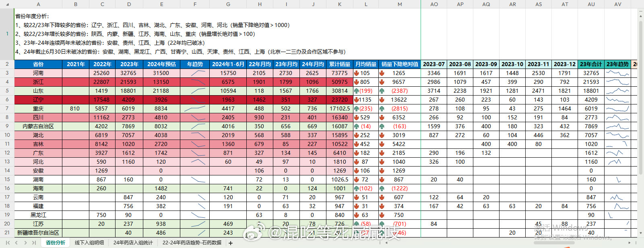The image size is (644, 248).
Task: Add a new sheet with plus icon
Action: pyautogui.click(x=231, y=243)
